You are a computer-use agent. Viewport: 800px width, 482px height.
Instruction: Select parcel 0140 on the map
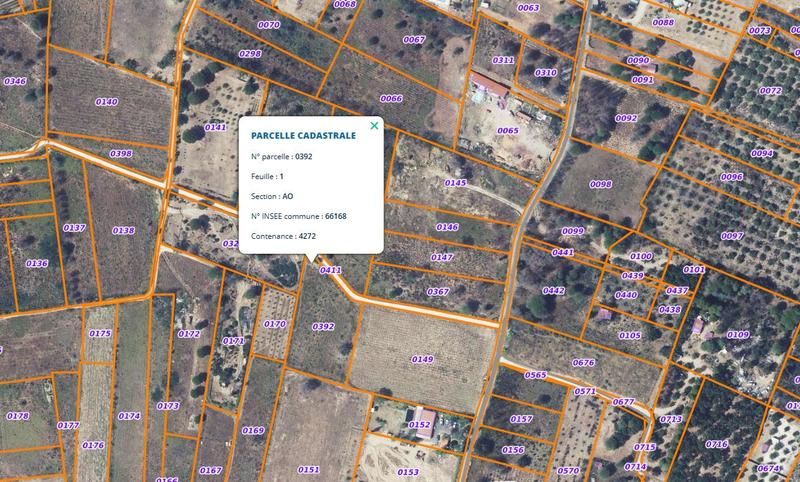coord(106,102)
